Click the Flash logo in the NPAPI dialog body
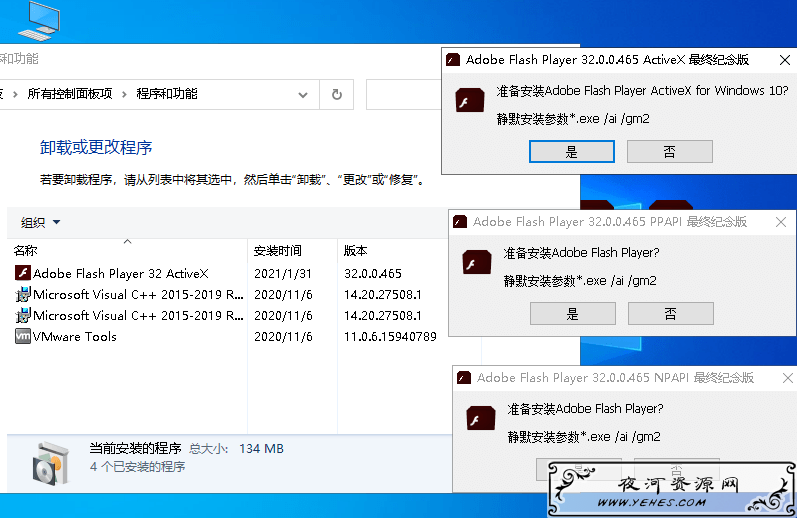 click(x=481, y=418)
